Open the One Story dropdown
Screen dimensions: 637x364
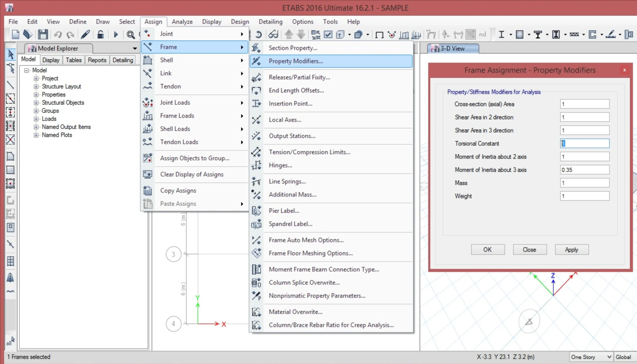coord(609,357)
